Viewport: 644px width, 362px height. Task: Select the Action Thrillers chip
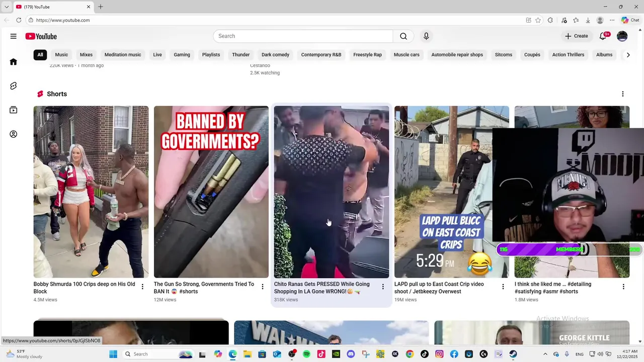568,55
